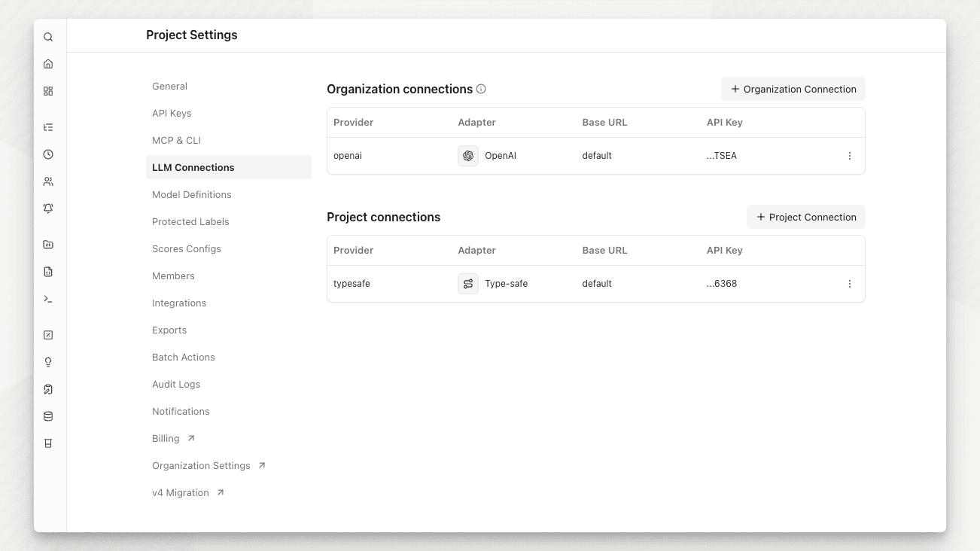Image resolution: width=980 pixels, height=551 pixels.
Task: Open Integrations settings
Action: [229, 303]
